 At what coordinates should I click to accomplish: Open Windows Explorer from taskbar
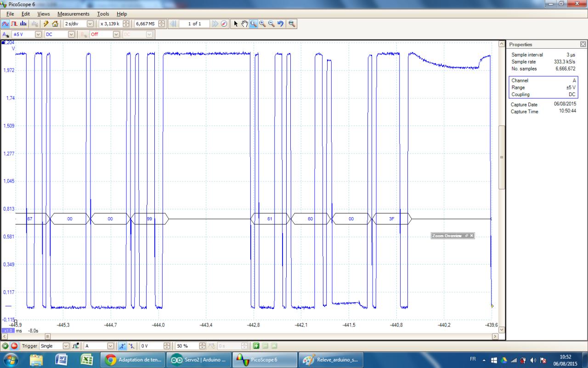coord(37,360)
